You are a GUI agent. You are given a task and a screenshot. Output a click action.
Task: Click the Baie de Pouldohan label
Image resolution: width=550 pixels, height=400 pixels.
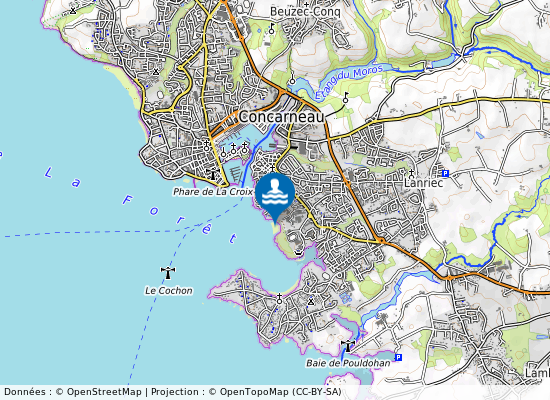[348, 363]
